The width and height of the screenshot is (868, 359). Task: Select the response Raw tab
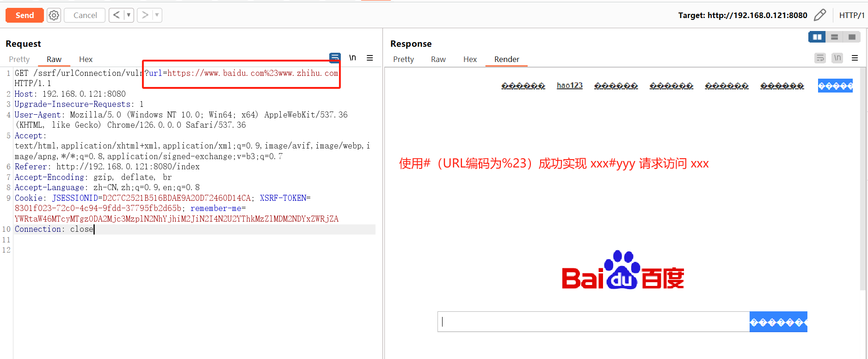[438, 59]
